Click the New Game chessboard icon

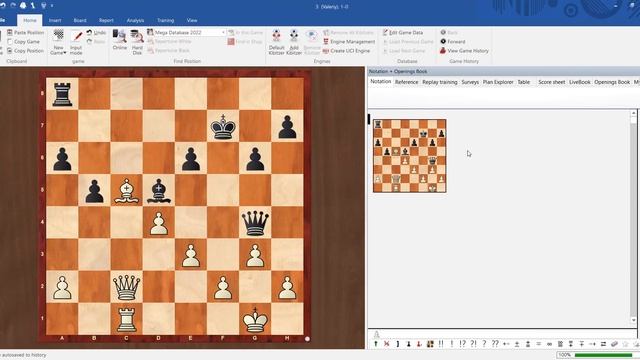point(58,36)
